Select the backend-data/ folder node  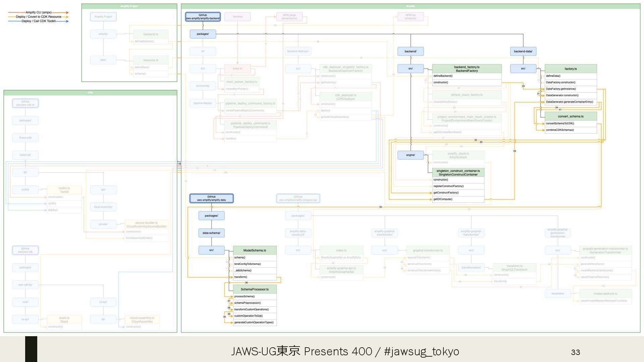[523, 51]
